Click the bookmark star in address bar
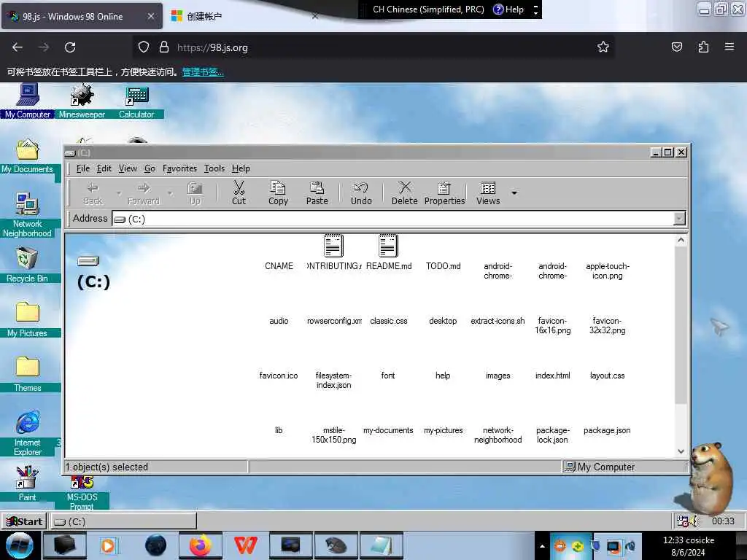The height and width of the screenshot is (560, 747). [x=603, y=47]
